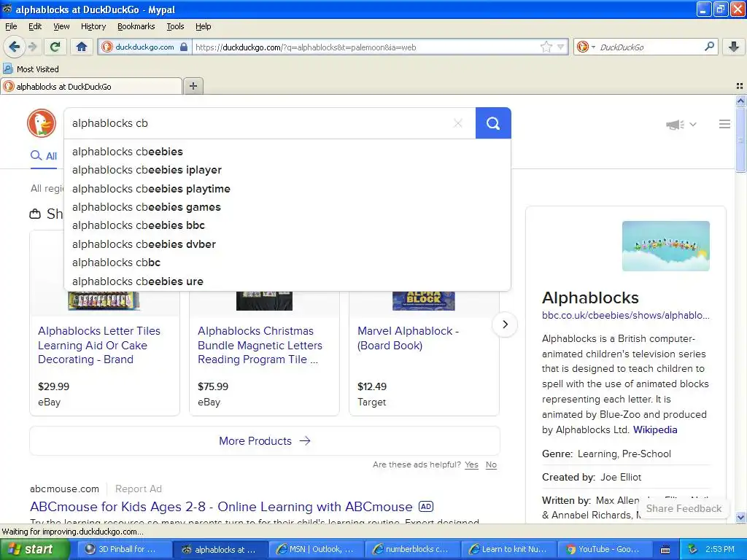Open search engine selector dropdown

pyautogui.click(x=586, y=47)
